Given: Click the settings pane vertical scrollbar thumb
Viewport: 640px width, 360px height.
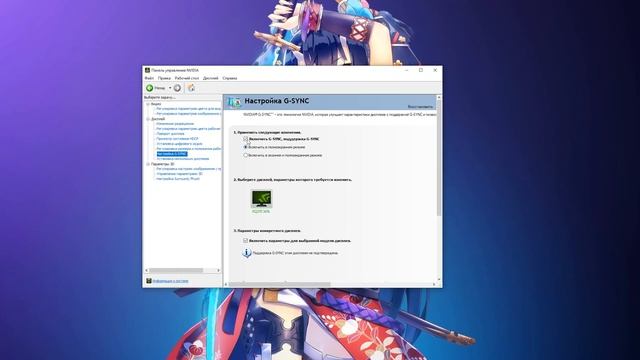Looking at the screenshot, I should coord(439,158).
